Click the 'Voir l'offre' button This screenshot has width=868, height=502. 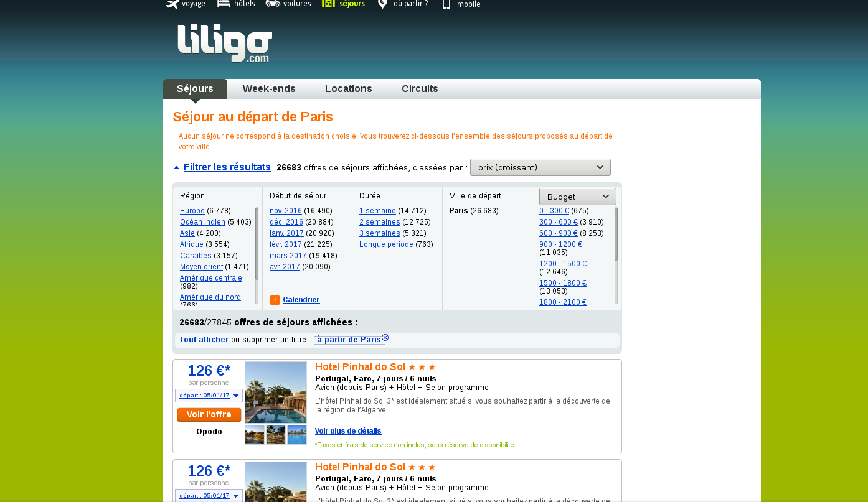[209, 415]
